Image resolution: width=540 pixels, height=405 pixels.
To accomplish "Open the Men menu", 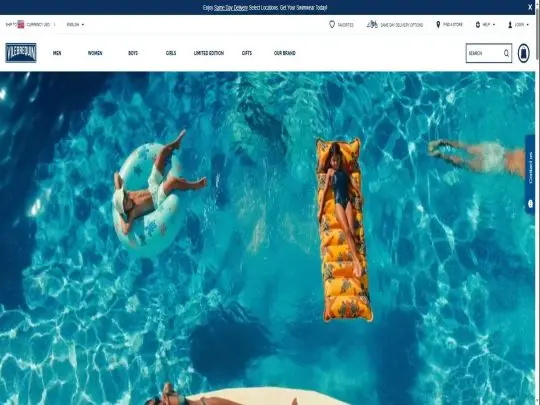I will tap(57, 53).
